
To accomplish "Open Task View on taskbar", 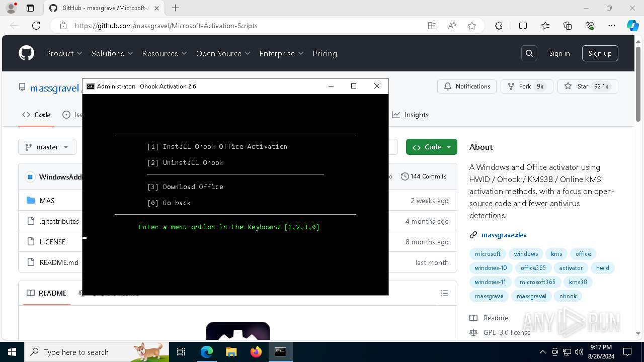I will (182, 352).
